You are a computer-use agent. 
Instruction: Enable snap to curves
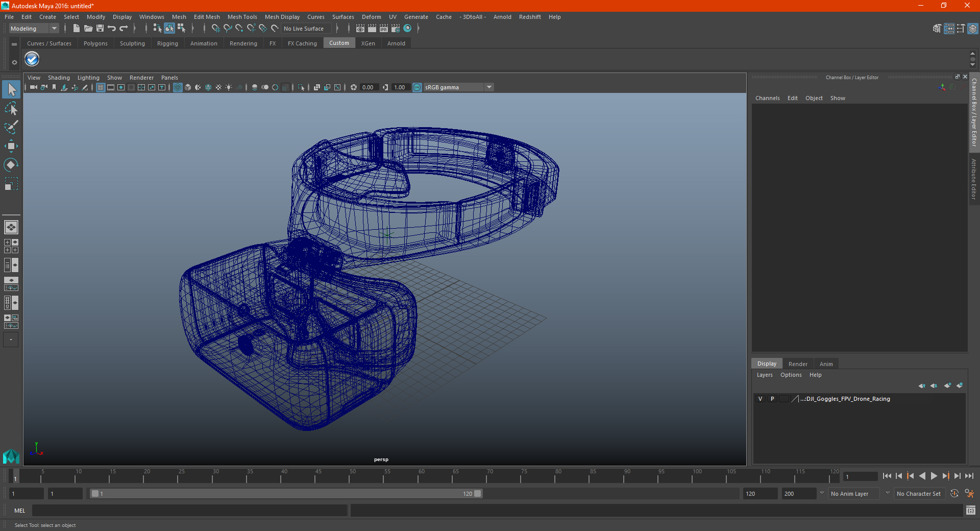coord(228,29)
